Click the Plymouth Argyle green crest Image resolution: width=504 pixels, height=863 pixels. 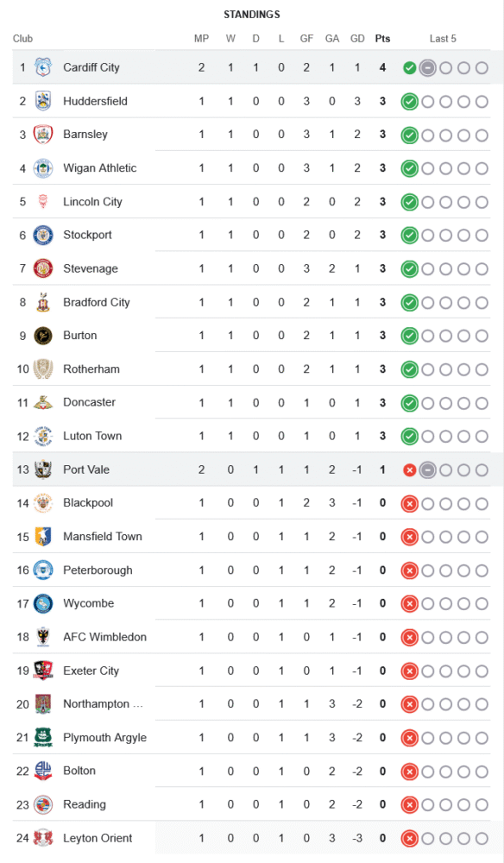(x=43, y=738)
